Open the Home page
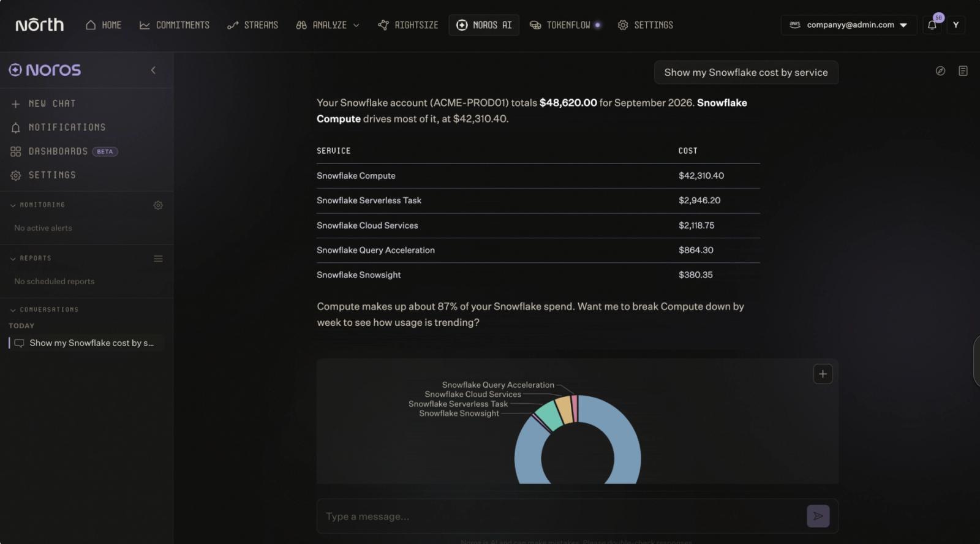Screen dimensions: 980x544 coord(103,25)
